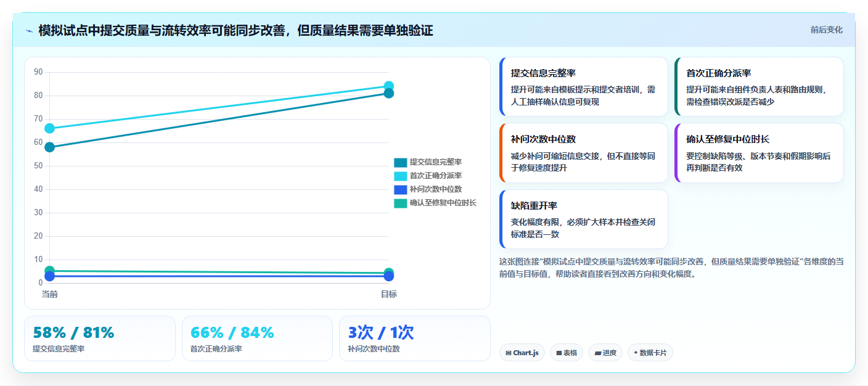The image size is (868, 386).
Task: Click legend label 确认至修复中位时长
Action: click(443, 203)
